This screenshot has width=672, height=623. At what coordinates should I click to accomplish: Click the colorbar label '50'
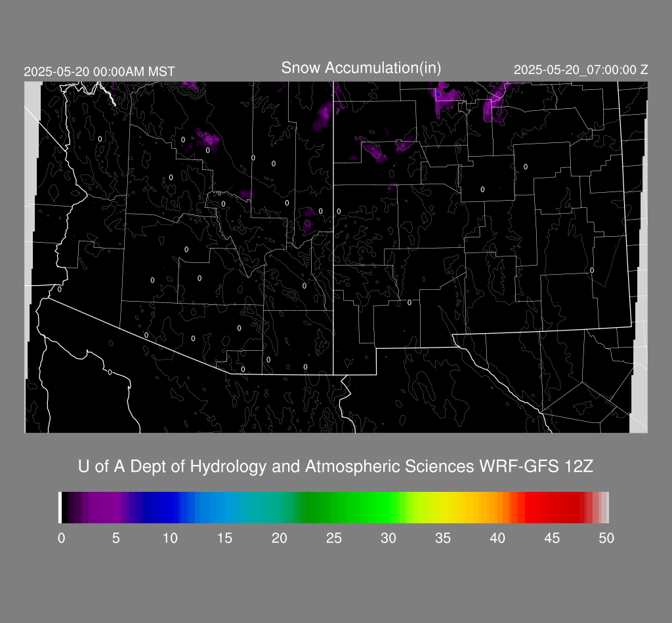coord(606,538)
